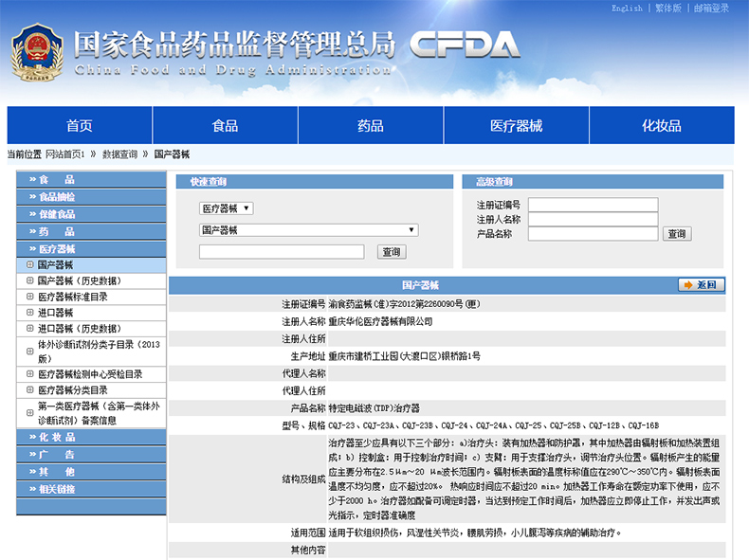Click the 国产器械 breadcrumb current page
The width and height of the screenshot is (749, 560).
[172, 154]
